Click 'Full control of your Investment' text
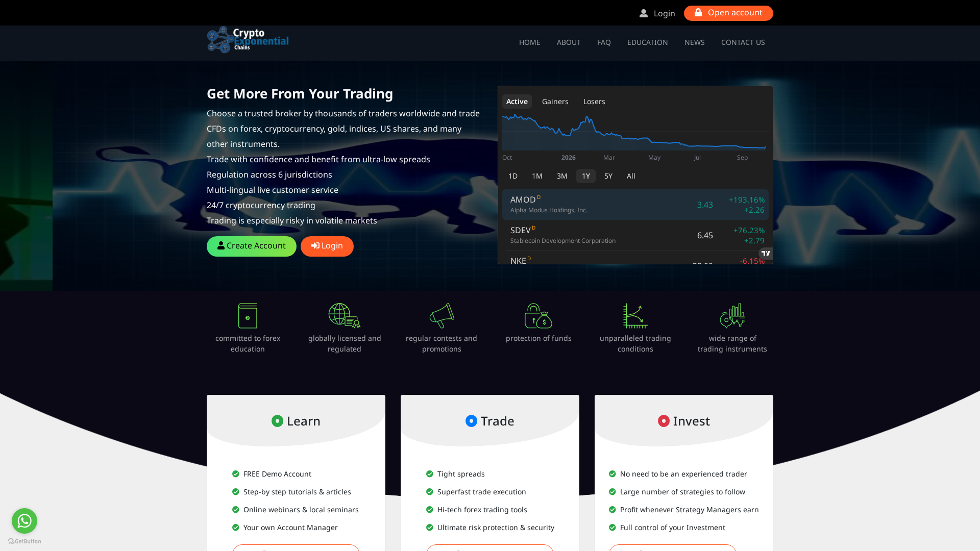The image size is (980, 551). pyautogui.click(x=673, y=528)
